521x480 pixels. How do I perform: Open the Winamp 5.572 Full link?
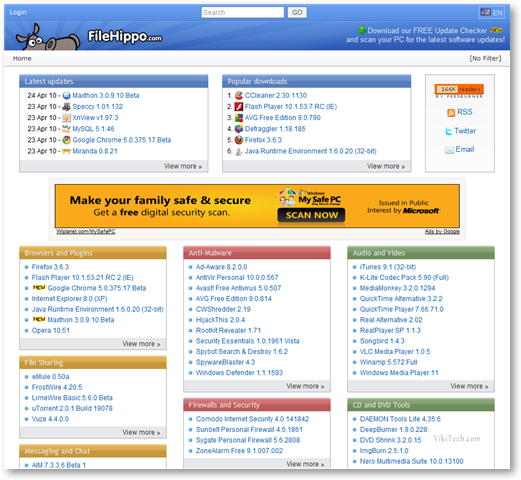point(388,362)
